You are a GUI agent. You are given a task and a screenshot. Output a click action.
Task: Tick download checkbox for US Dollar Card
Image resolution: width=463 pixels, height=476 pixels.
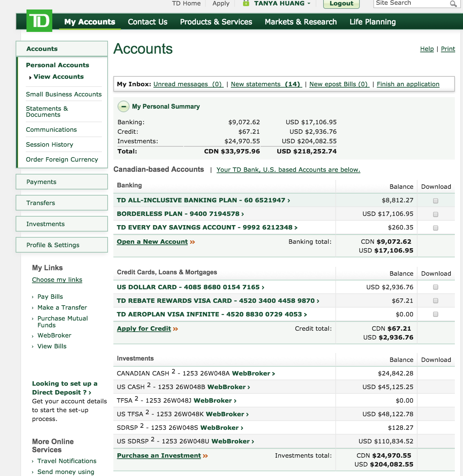tap(436, 287)
